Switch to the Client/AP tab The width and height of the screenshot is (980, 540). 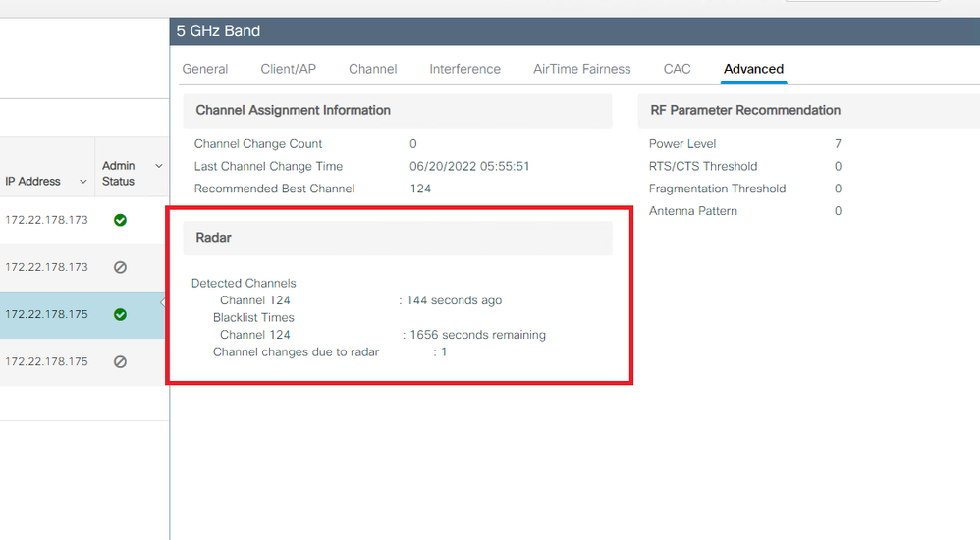pyautogui.click(x=288, y=69)
